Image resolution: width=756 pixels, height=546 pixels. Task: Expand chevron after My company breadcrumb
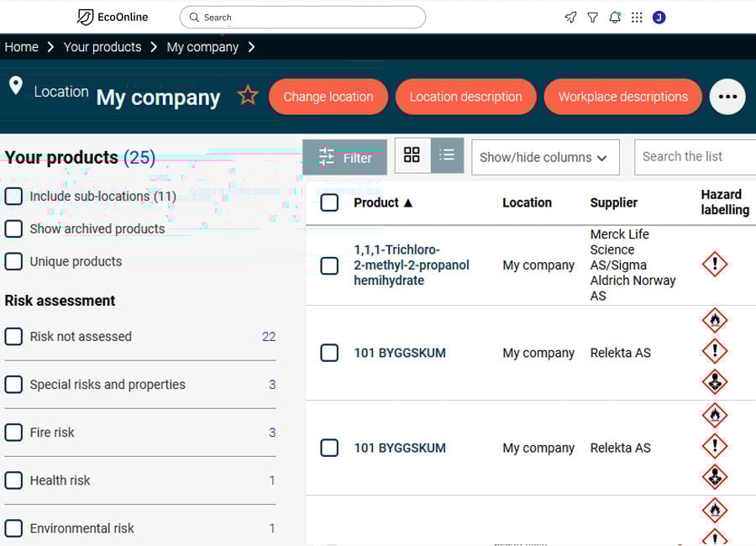tap(251, 47)
